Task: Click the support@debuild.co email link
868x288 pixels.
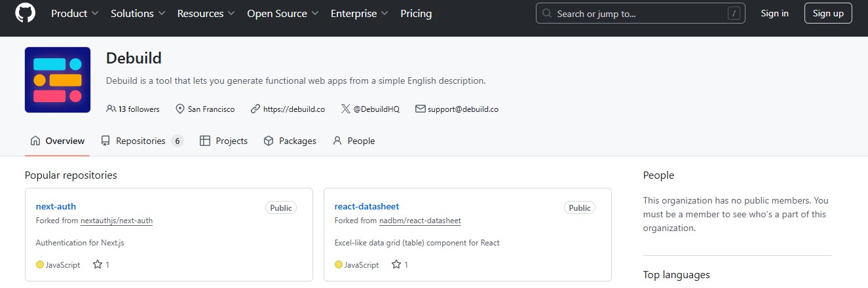Action: click(x=463, y=109)
